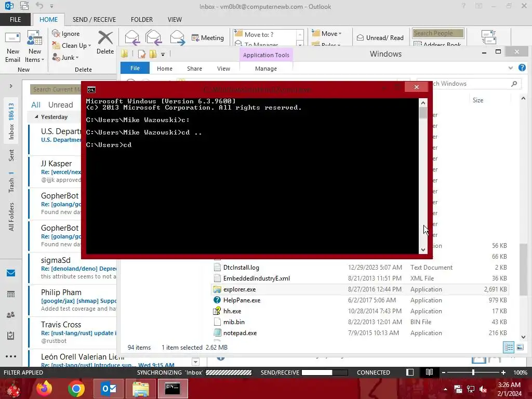Click Reply All icon in ribbon
Viewport: 532px width, 399px height.
[153, 37]
